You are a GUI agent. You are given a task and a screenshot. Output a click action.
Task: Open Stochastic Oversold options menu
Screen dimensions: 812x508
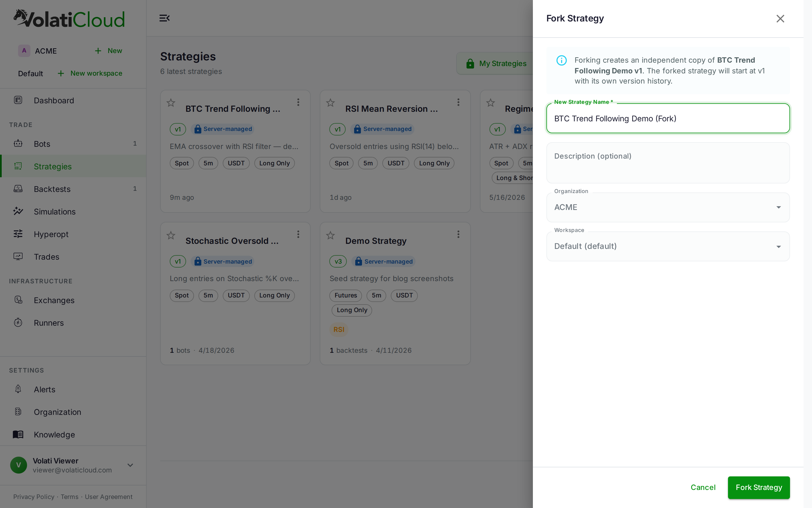(x=298, y=234)
